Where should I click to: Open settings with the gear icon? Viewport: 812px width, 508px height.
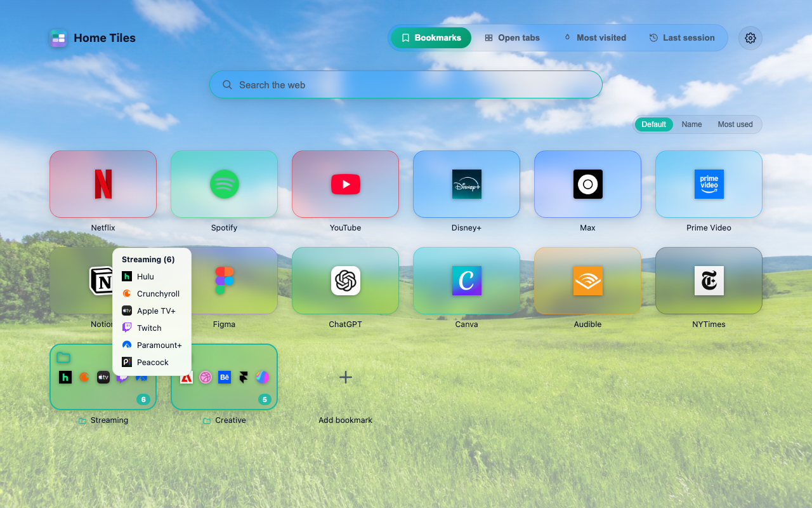[750, 38]
